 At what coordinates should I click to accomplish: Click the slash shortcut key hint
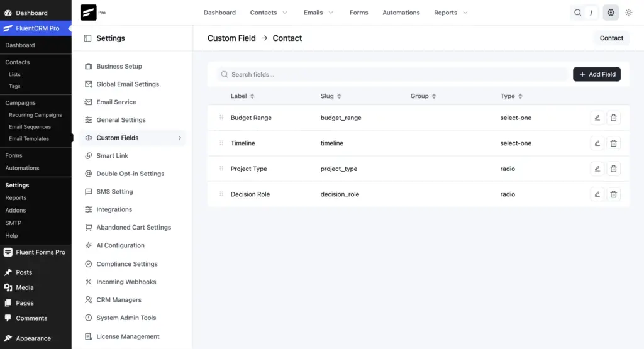tap(591, 13)
